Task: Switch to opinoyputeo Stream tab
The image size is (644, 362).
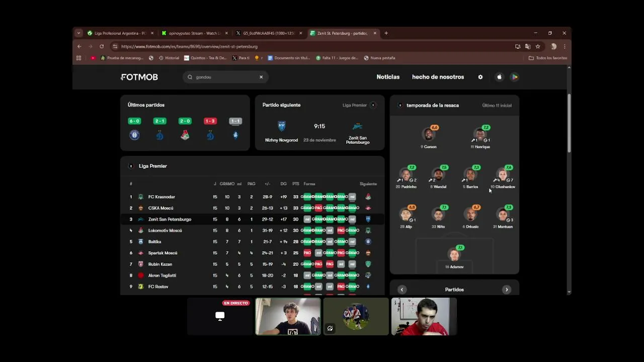Action: pos(194,33)
